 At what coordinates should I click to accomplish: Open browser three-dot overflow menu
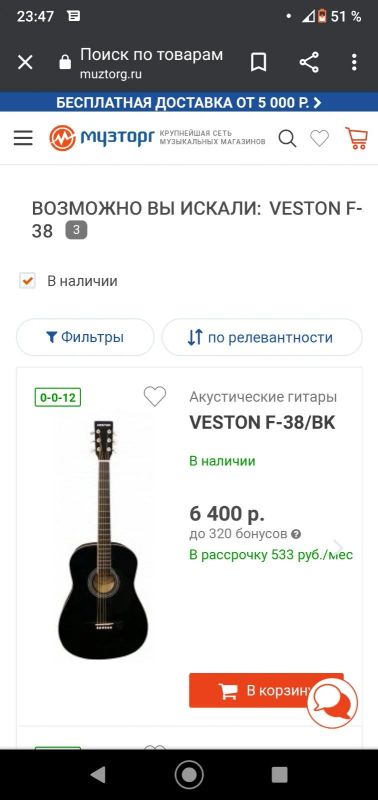[355, 63]
